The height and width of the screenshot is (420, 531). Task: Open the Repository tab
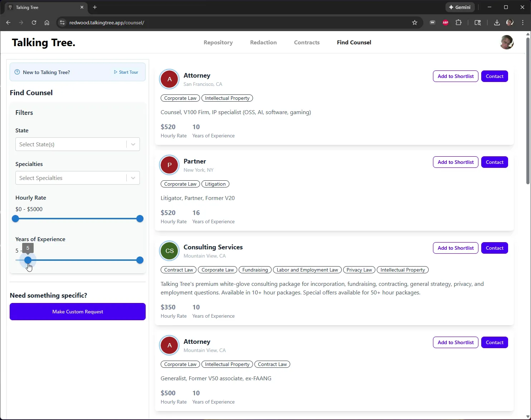[x=218, y=42]
